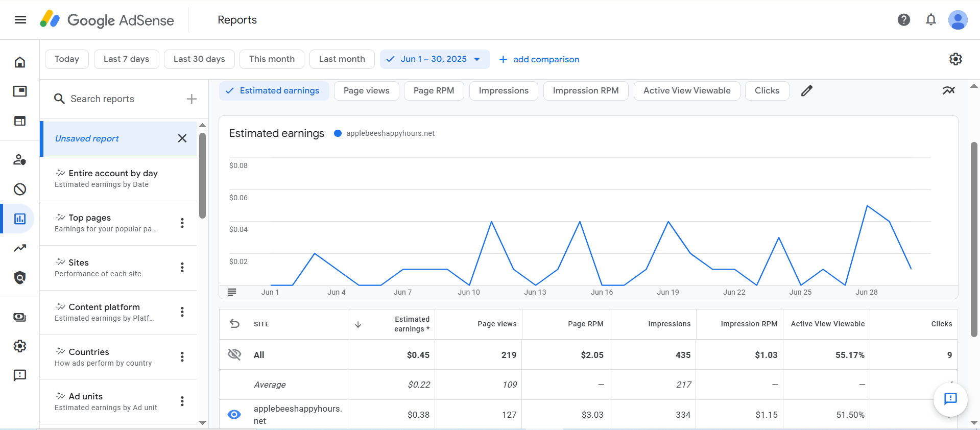Select the Today date range
This screenshot has width=980, height=430.
pyautogui.click(x=67, y=59)
